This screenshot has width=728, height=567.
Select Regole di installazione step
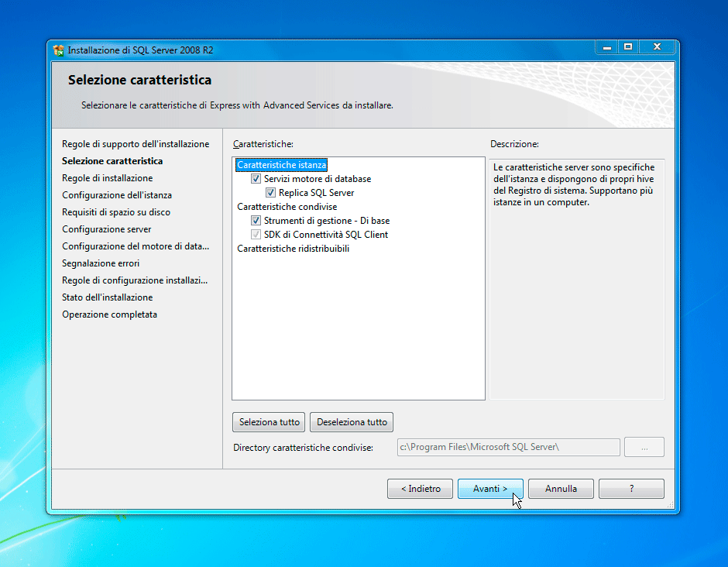107,178
